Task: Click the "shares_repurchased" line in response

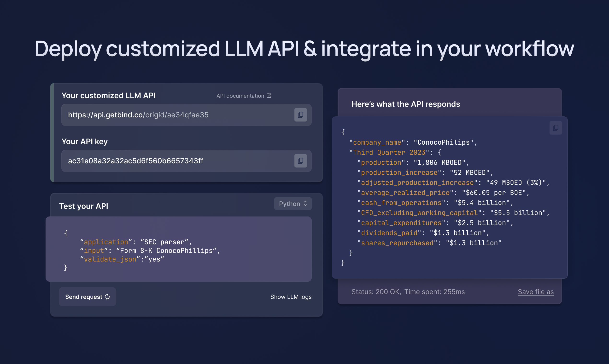Action: click(x=429, y=243)
